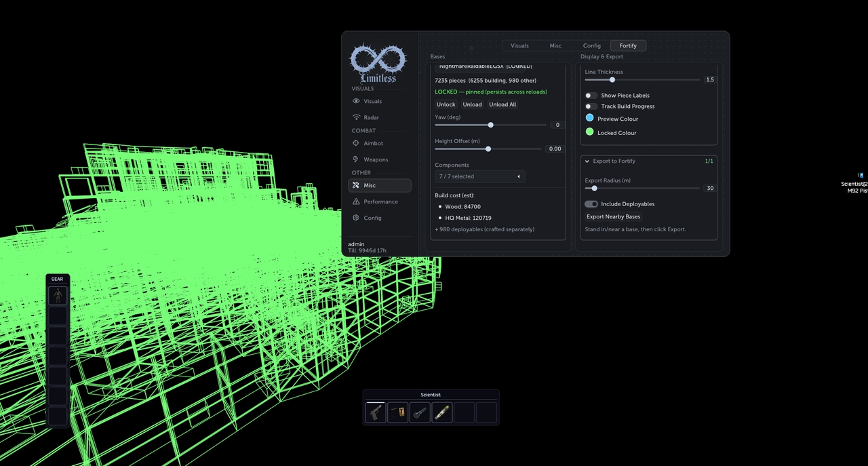Screen dimensions: 868x466
Task: Open the Components 7 / 7 selected dropdown
Action: point(479,176)
